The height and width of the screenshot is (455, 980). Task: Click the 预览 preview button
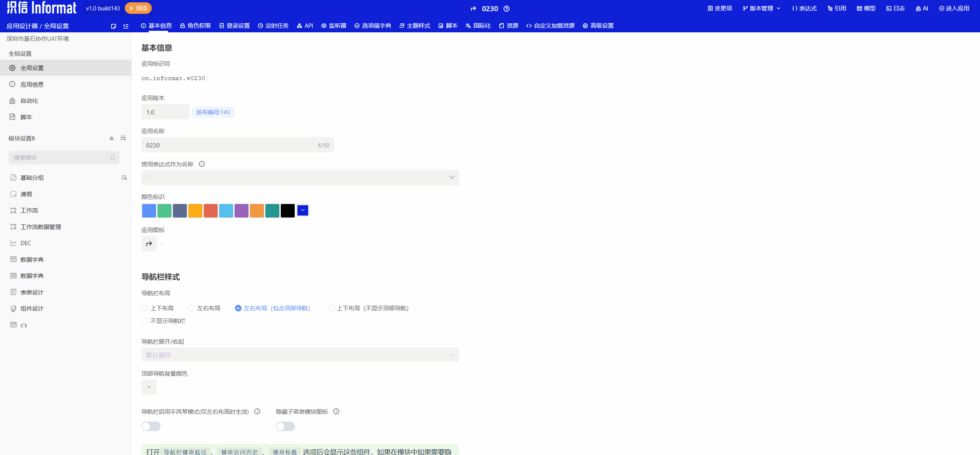[x=138, y=8]
